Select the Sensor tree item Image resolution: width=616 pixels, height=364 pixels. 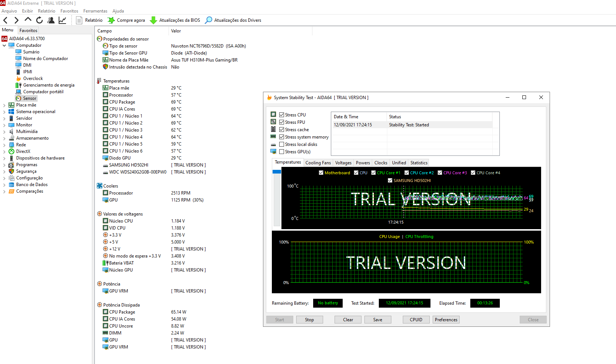30,98
